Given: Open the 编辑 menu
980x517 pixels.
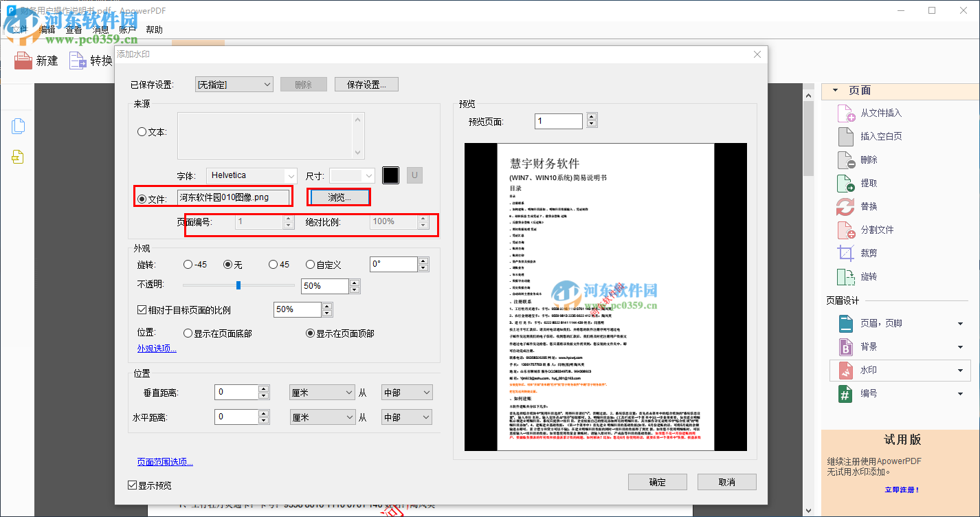Looking at the screenshot, I should pos(47,30).
